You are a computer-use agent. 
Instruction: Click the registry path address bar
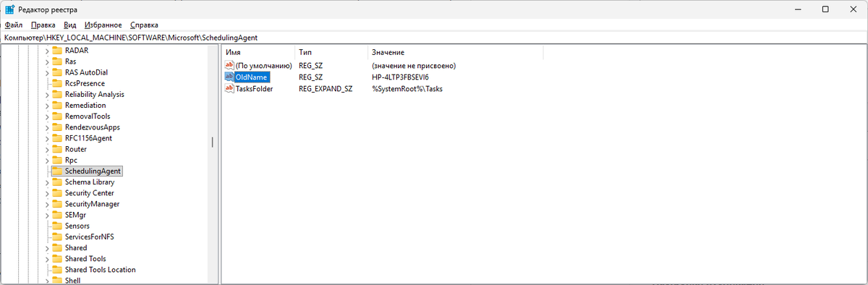(x=434, y=37)
